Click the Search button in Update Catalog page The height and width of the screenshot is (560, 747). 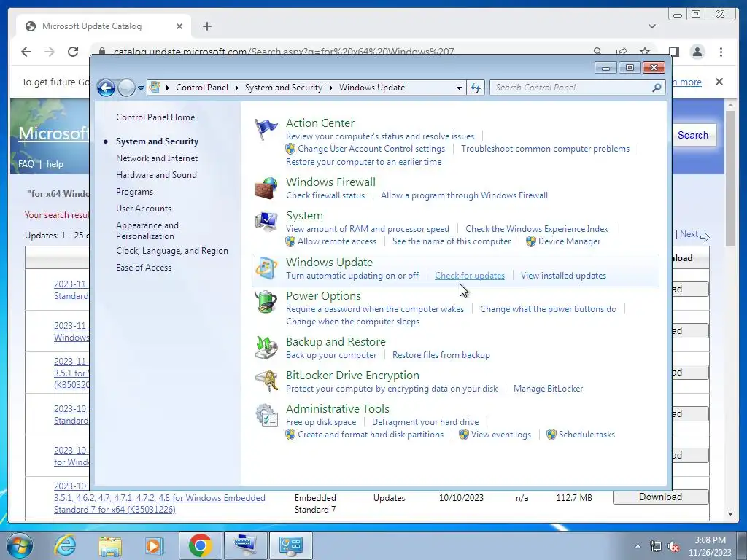click(x=693, y=135)
